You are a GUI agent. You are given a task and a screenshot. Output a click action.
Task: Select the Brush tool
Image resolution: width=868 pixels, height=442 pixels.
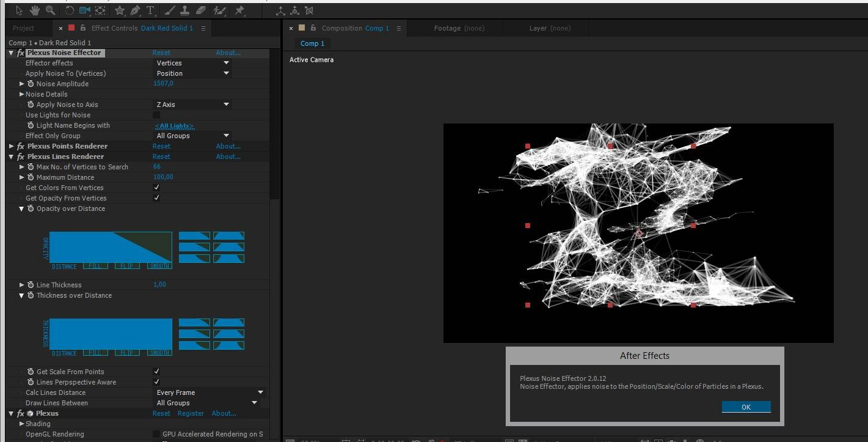click(x=170, y=10)
